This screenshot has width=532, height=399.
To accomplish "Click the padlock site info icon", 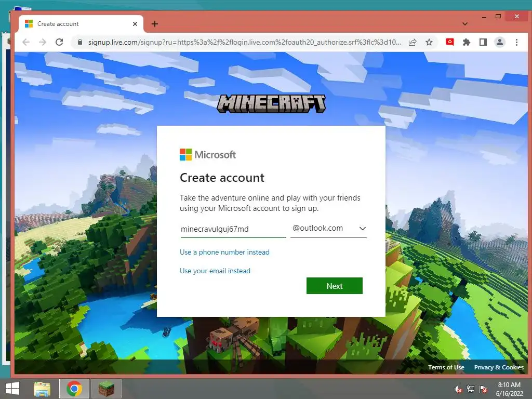I will click(x=80, y=42).
